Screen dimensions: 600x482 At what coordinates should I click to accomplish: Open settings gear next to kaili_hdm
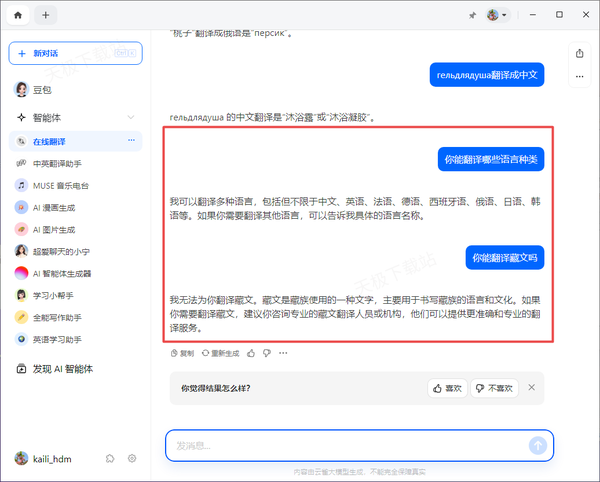click(132, 458)
